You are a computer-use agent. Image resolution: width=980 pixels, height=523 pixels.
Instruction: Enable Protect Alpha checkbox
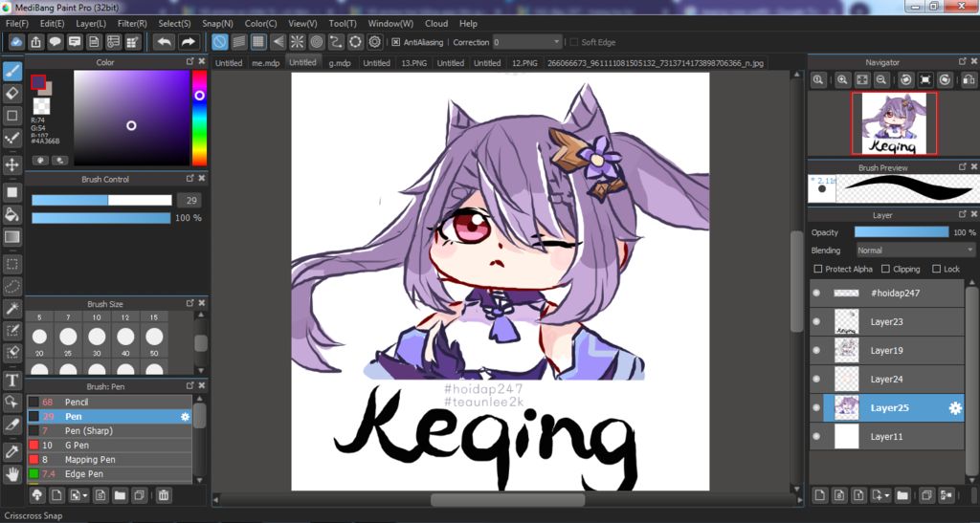coord(817,269)
